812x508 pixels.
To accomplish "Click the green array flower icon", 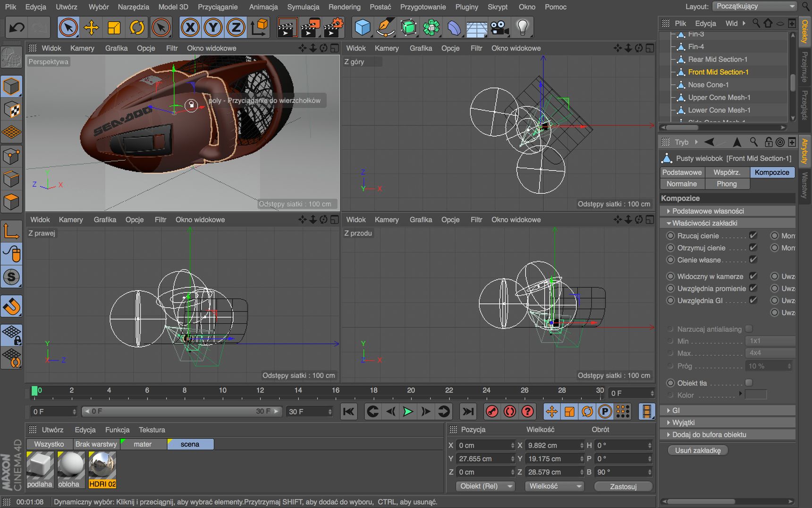I will pyautogui.click(x=431, y=27).
